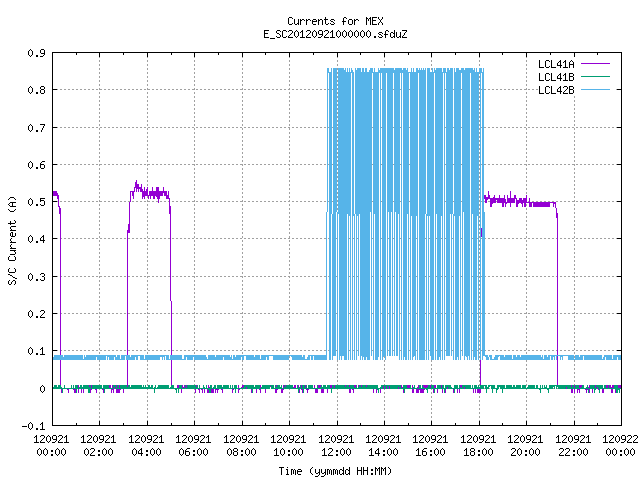The image size is (640, 480).
Task: Click the y-axis label 'S/C Current (A)'
Action: click(x=13, y=241)
